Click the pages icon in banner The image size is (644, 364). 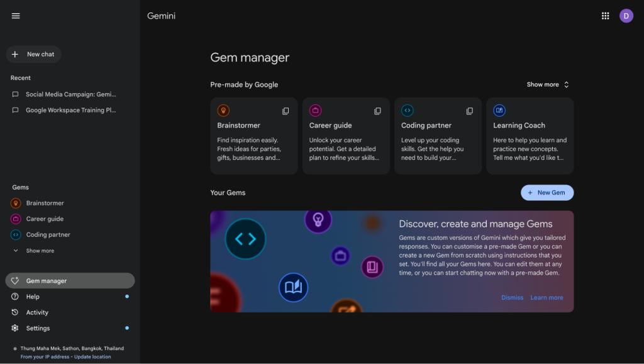372,267
